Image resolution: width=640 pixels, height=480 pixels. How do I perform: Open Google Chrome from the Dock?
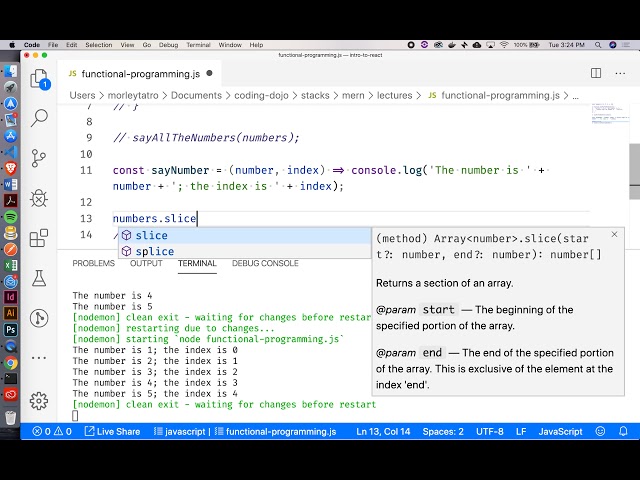click(11, 362)
